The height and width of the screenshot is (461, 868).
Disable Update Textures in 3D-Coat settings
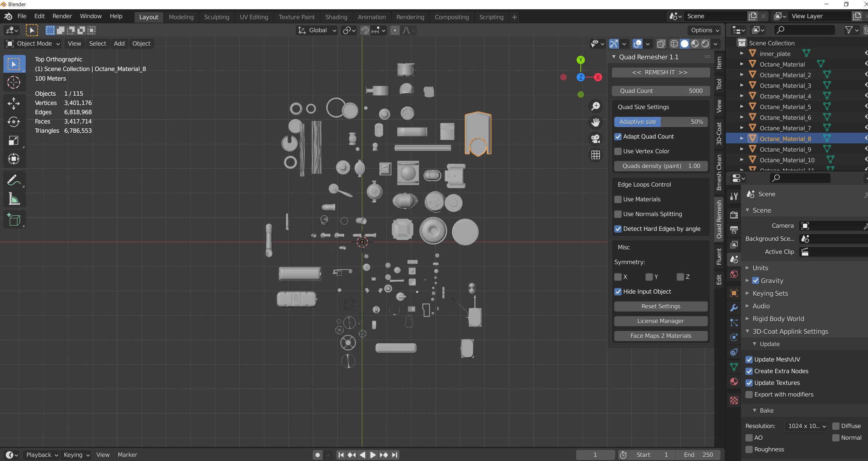coord(749,383)
